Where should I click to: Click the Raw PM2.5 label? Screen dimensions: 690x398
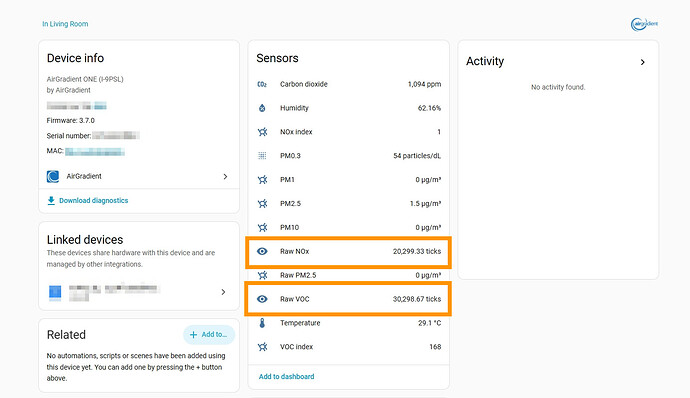(x=298, y=275)
